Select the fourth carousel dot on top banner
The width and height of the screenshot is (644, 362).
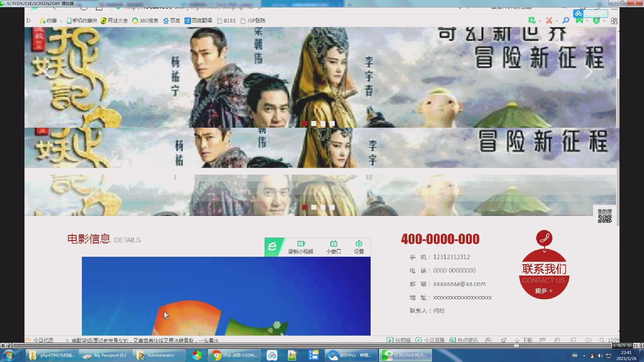(x=332, y=124)
